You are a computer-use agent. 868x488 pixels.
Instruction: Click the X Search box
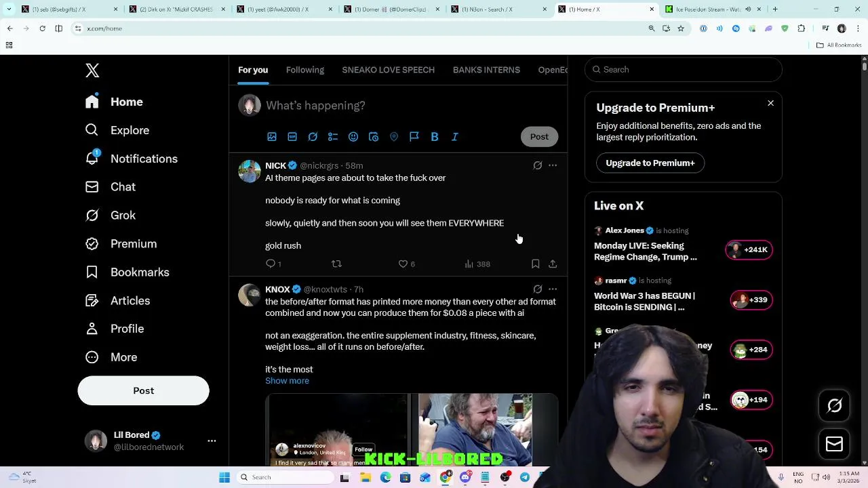coord(683,70)
